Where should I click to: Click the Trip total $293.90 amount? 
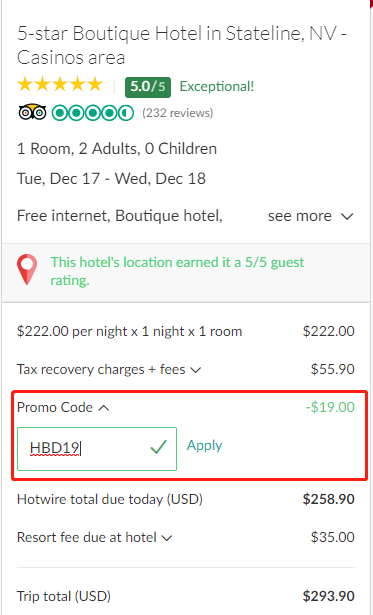(x=328, y=596)
